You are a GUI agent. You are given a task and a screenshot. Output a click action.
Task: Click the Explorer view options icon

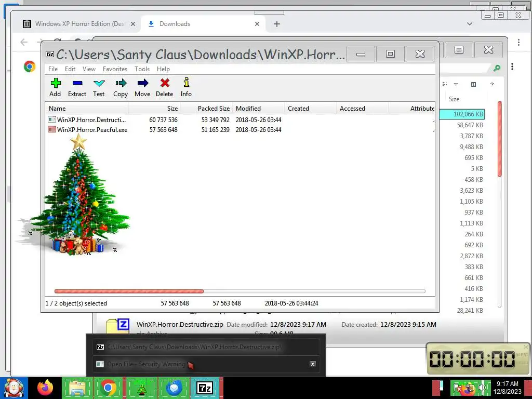(445, 84)
